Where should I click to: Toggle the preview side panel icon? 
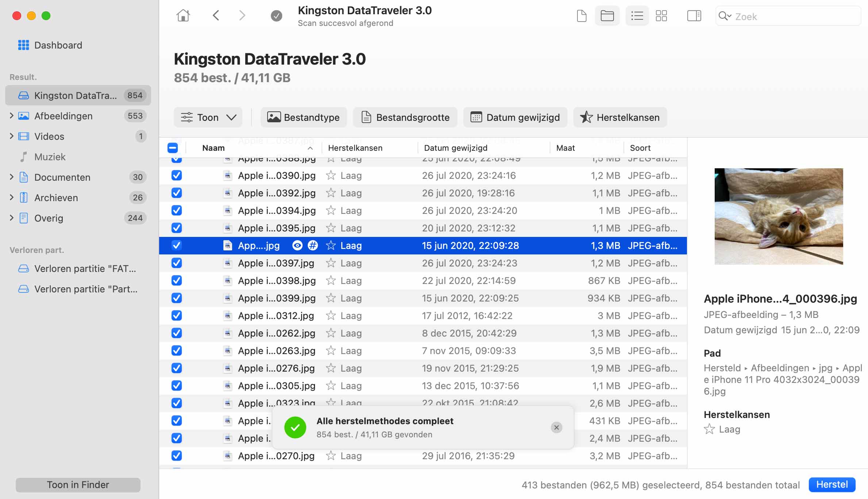[x=694, y=16]
